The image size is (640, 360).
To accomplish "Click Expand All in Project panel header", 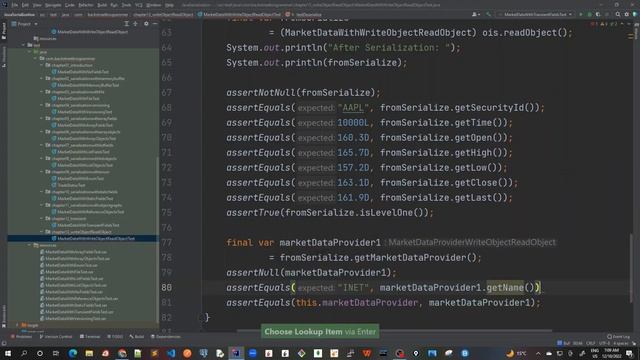I will [127, 24].
